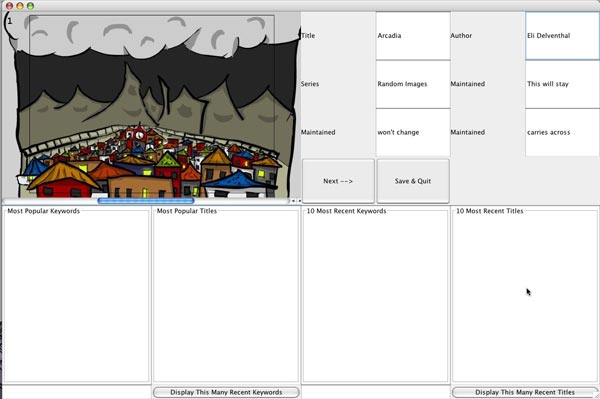The width and height of the screenshot is (600, 399).
Task: Click Display This Many Recent Titles button
Action: tap(525, 392)
